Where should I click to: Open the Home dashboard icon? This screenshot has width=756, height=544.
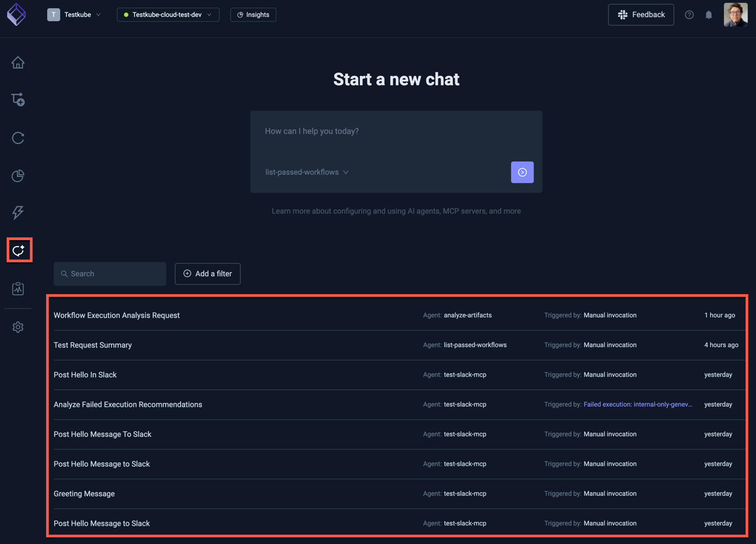pos(18,63)
